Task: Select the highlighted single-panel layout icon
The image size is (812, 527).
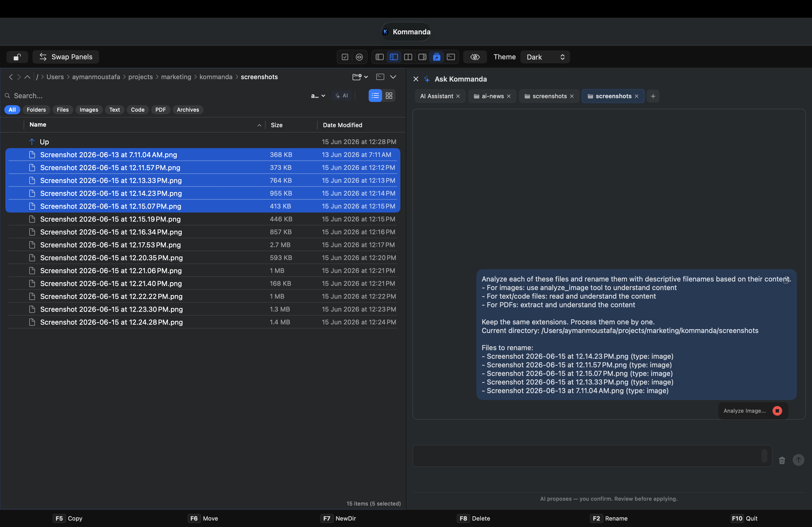Action: pos(394,57)
